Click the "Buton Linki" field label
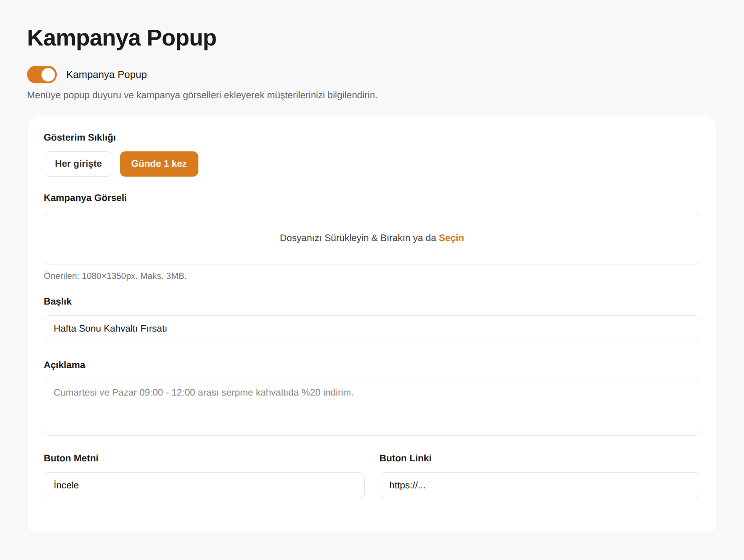Screen dimensions: 744x560 tap(405, 458)
